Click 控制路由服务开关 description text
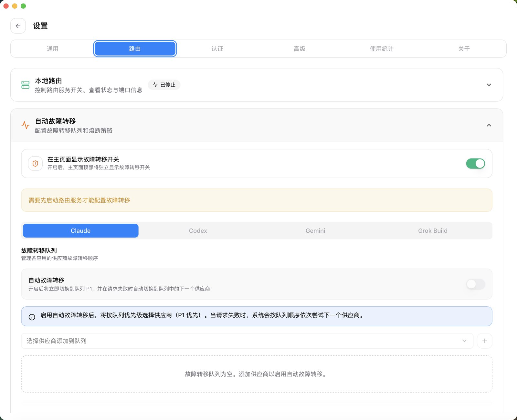 coord(89,90)
